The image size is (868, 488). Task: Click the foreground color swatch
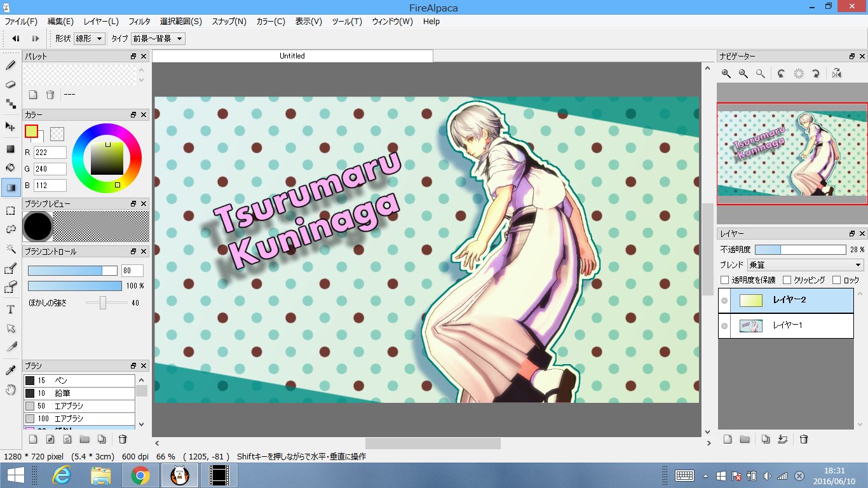[x=32, y=132]
